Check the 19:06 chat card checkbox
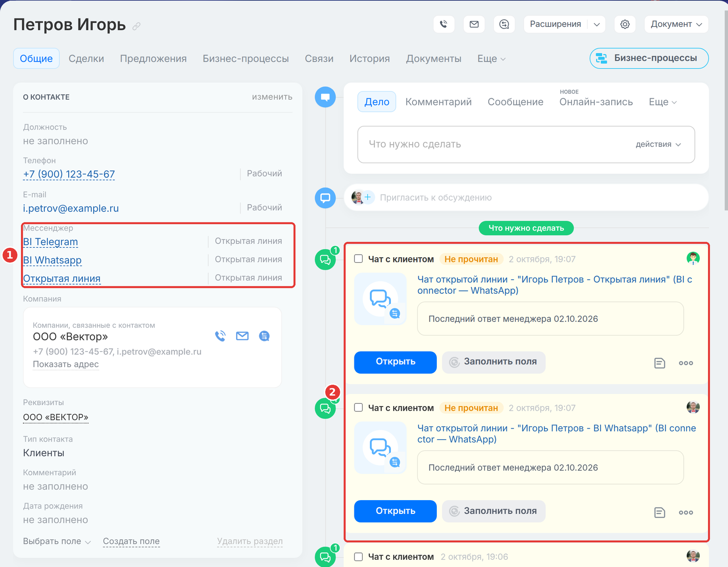Viewport: 728px width, 567px height. [359, 557]
